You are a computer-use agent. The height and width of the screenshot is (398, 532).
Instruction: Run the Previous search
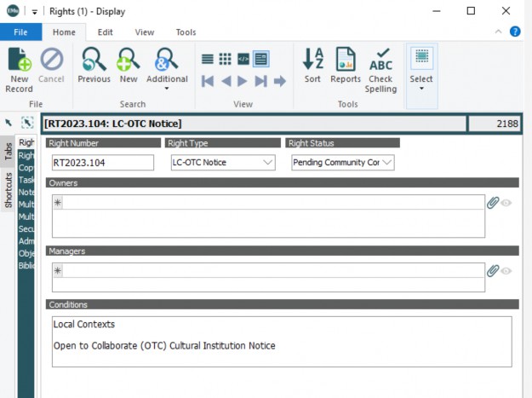(94, 66)
